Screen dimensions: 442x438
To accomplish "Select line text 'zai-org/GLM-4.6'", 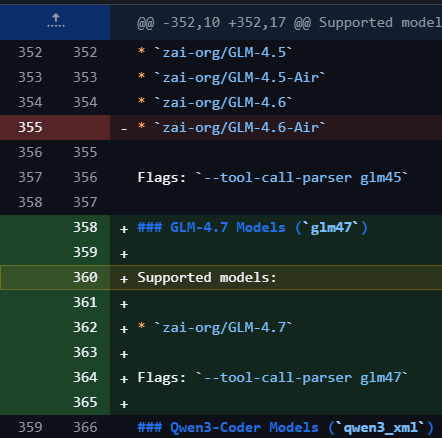I will coord(224,102).
